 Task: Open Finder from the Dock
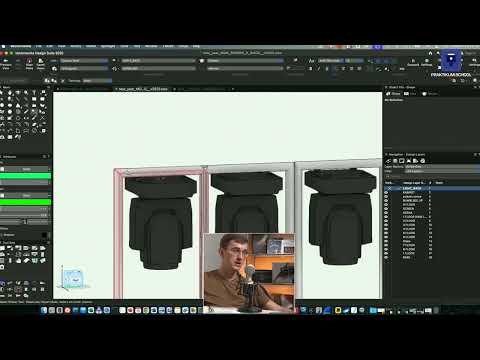tap(44, 310)
